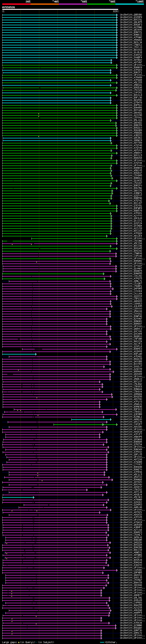Click hit label UniRef100_B4FLW9
This screenshot has width=146, height=644.
pyautogui.click(x=131, y=354)
